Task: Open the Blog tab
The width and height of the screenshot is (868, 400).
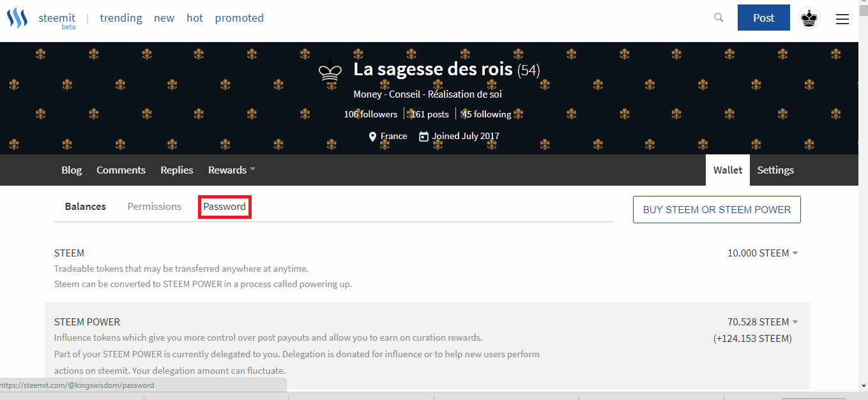Action: point(72,170)
